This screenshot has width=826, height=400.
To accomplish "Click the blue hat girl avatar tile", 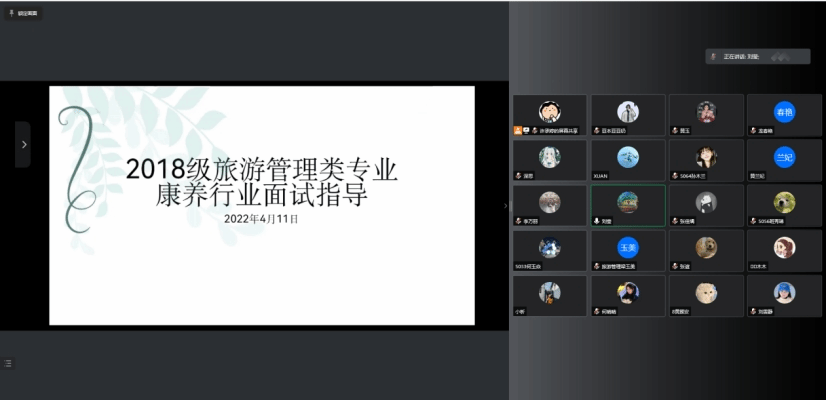I will point(784,292).
